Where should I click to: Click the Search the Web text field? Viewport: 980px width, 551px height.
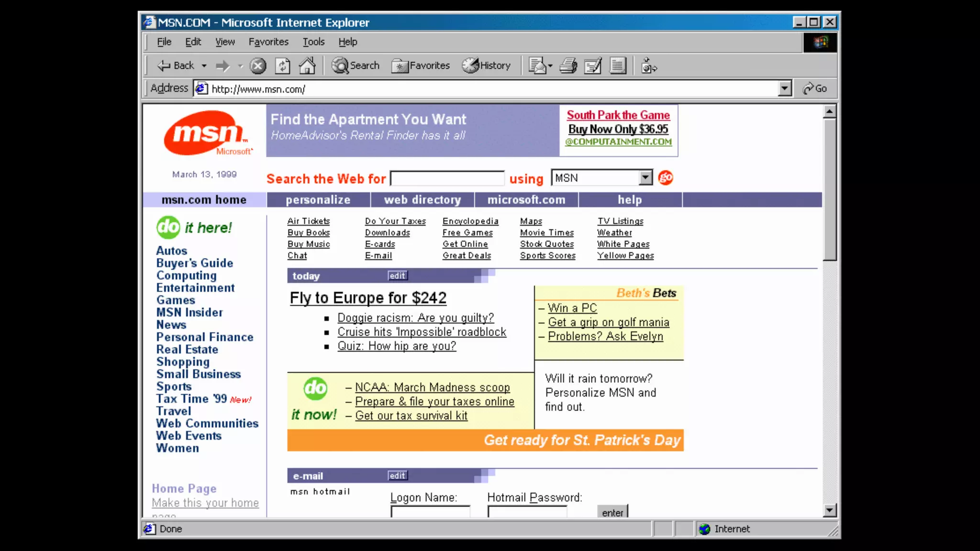coord(447,178)
